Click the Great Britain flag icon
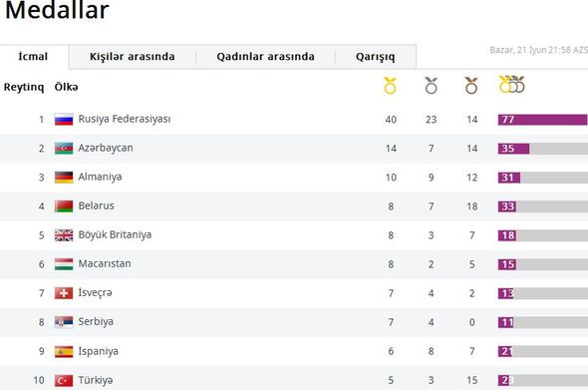 coord(64,235)
